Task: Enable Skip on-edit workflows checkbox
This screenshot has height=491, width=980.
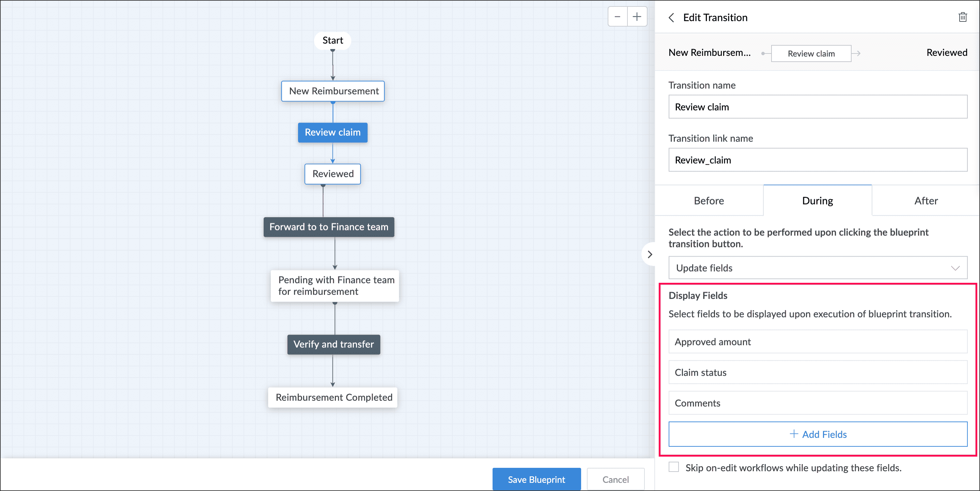Action: (674, 467)
